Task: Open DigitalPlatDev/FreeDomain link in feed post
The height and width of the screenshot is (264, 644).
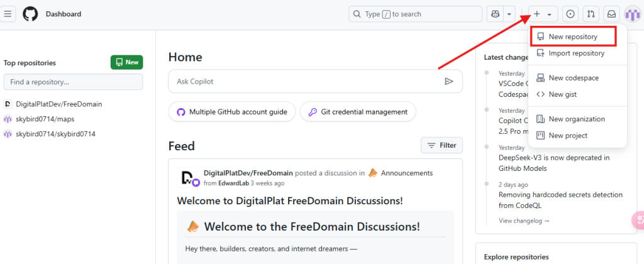Action: (248, 173)
